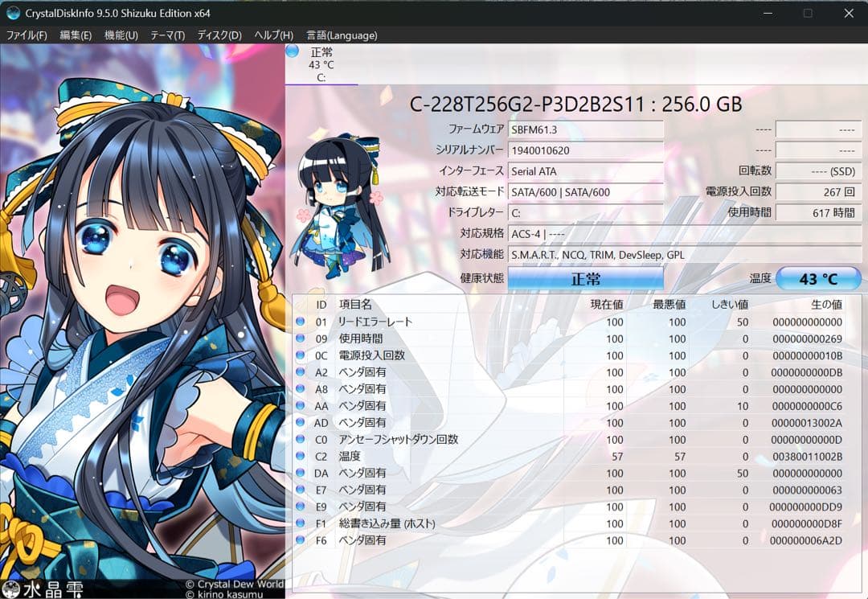The image size is (868, 599).
Task: Open the ファイル menu
Action: click(28, 35)
